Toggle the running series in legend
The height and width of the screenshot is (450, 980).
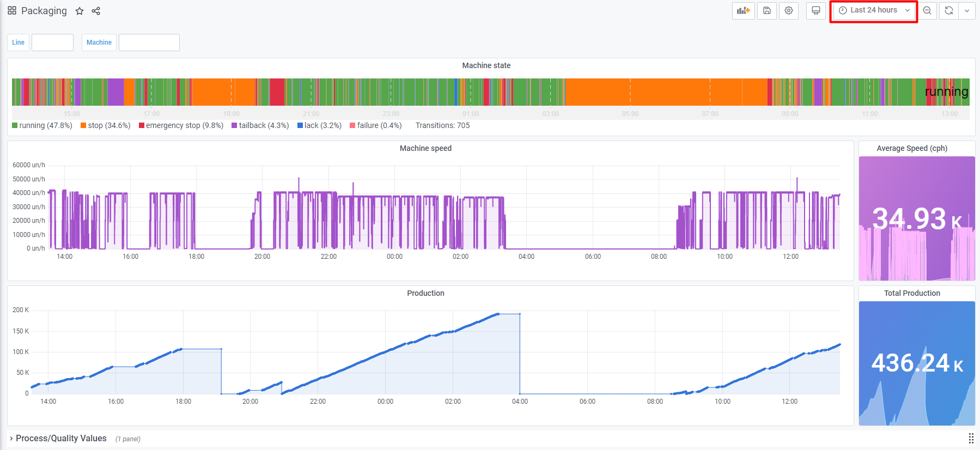[x=45, y=125]
